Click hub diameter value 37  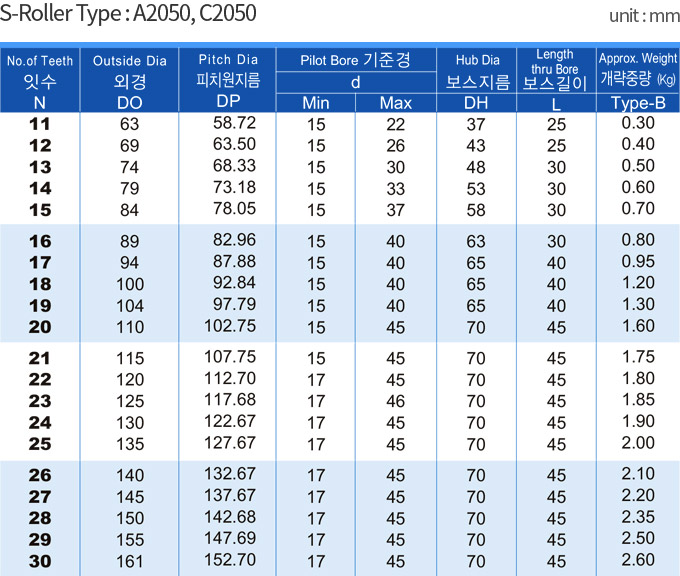[476, 125]
